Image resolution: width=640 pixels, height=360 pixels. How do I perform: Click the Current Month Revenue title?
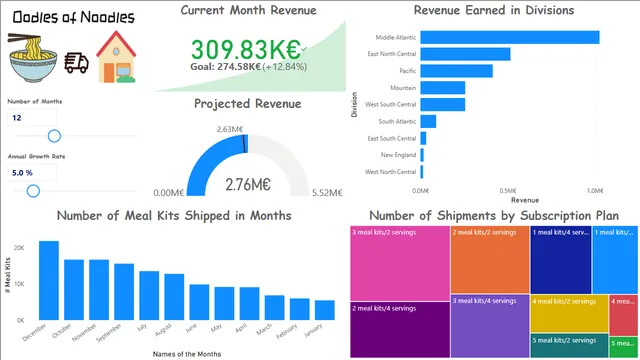tap(248, 10)
